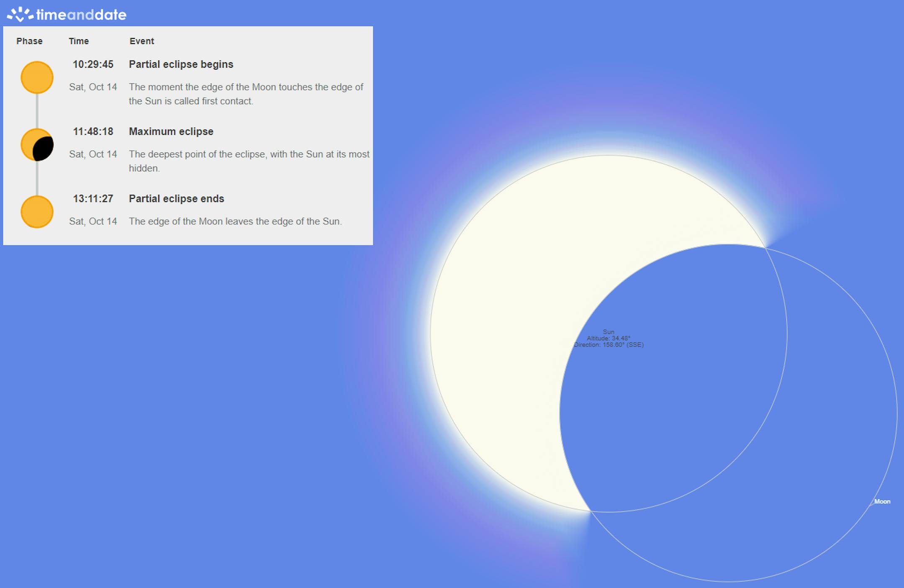The image size is (904, 588).
Task: Click the 'Partial eclipse begins' heading
Action: coord(181,64)
